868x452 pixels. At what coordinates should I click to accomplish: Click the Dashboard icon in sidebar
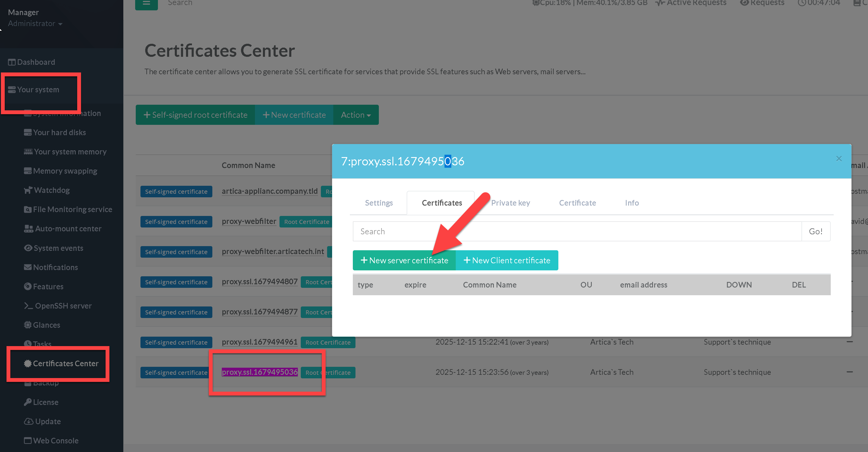tap(12, 62)
